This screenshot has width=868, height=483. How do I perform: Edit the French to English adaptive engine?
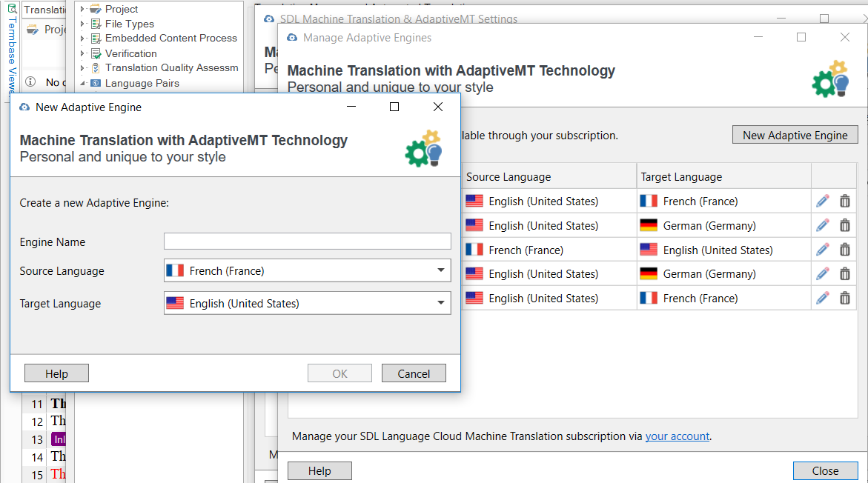point(822,250)
